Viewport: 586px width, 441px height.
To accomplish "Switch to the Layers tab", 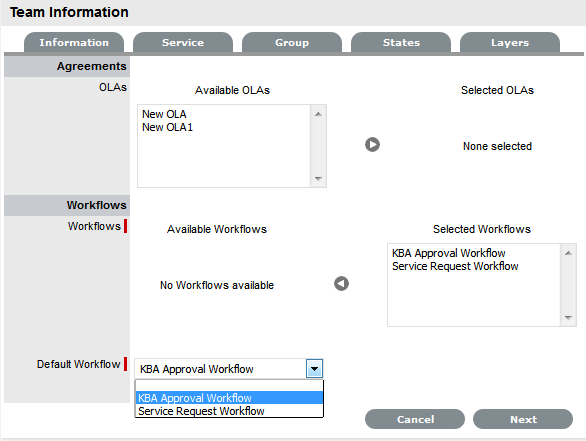I will pos(510,43).
